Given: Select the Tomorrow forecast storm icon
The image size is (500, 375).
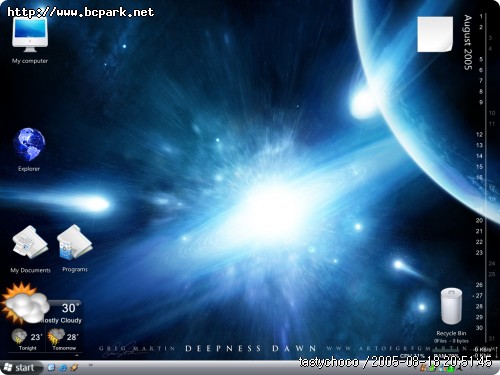Looking at the screenshot, I should click(56, 336).
